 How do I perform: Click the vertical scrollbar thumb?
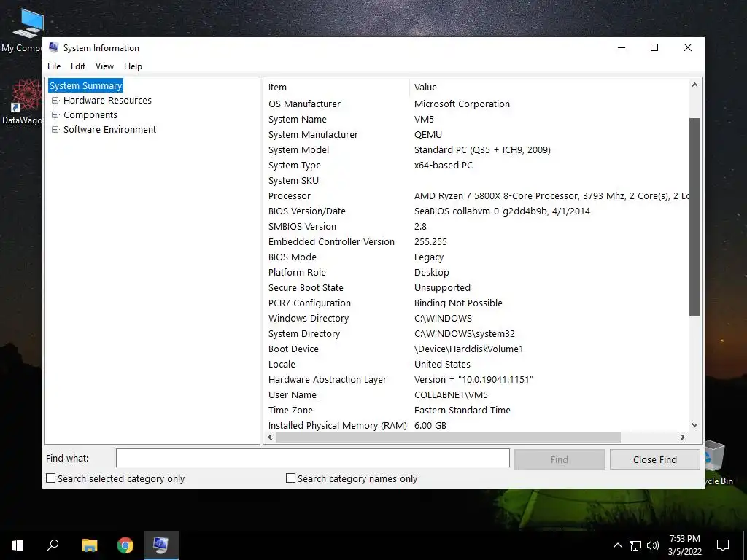pos(694,217)
